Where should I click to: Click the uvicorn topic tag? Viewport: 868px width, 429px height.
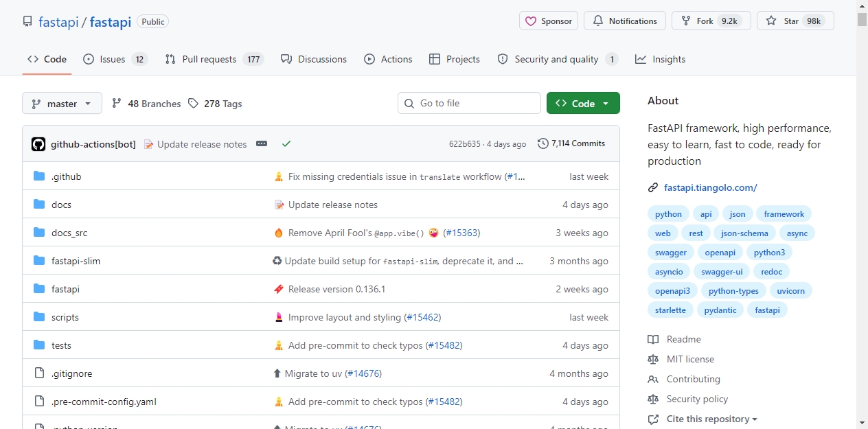[x=790, y=291]
